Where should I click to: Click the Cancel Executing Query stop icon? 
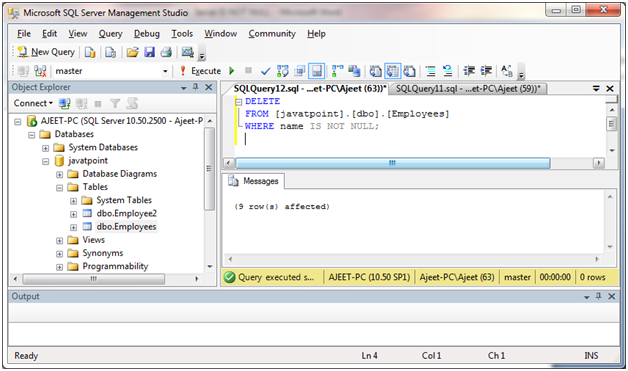(x=248, y=71)
